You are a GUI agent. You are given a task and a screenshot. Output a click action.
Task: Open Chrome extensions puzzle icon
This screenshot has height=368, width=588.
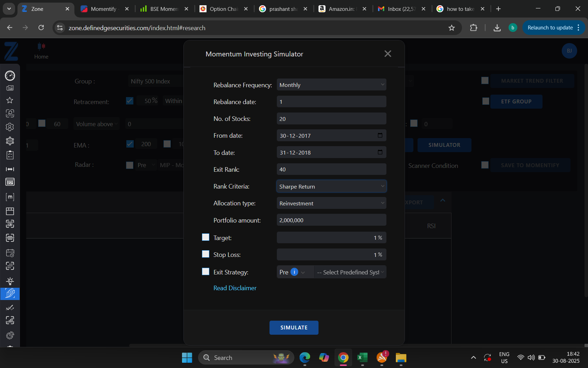473,28
